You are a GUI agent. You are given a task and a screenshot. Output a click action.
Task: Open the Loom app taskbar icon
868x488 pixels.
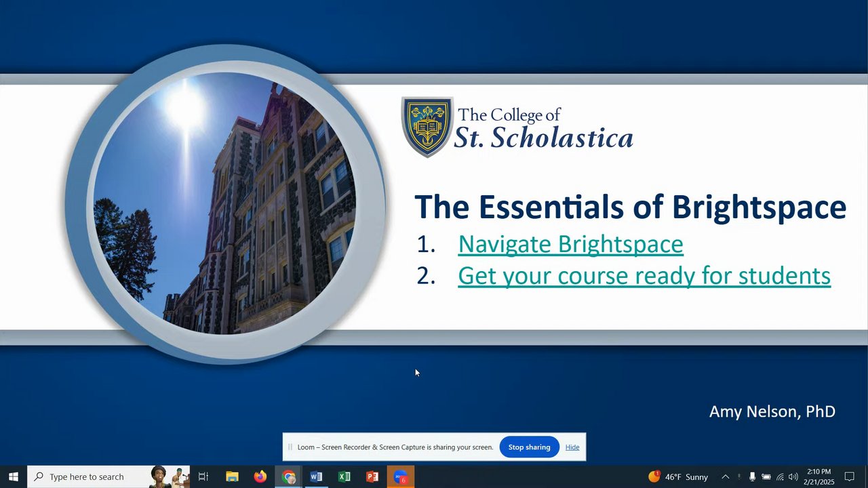pyautogui.click(x=401, y=476)
